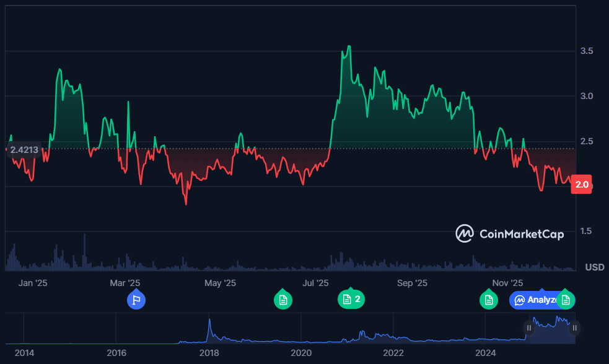Select the 2024 year label on the mini timeline

[486, 353]
